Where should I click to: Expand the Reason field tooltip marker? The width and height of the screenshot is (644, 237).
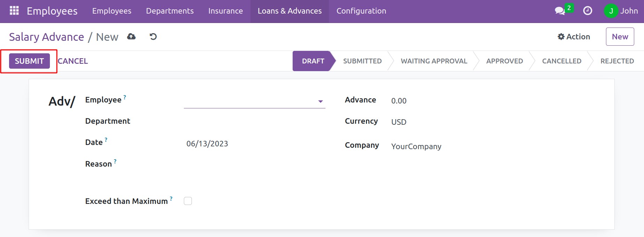[x=115, y=161]
